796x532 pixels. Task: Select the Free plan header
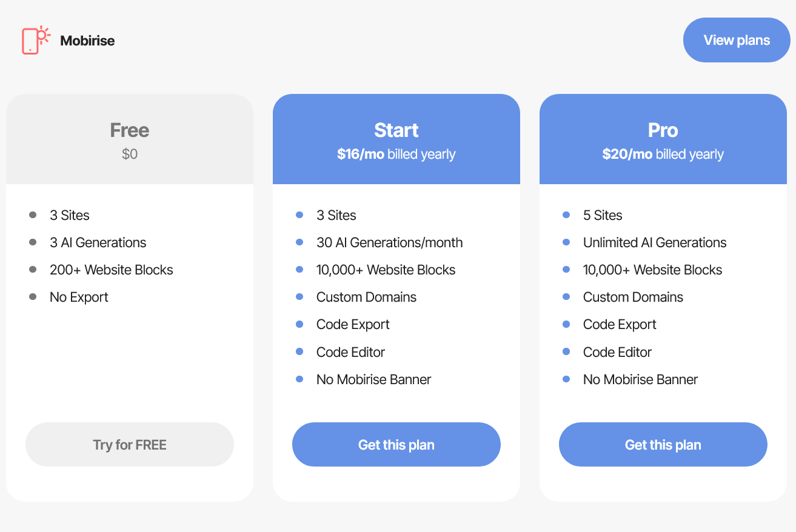pyautogui.click(x=130, y=130)
